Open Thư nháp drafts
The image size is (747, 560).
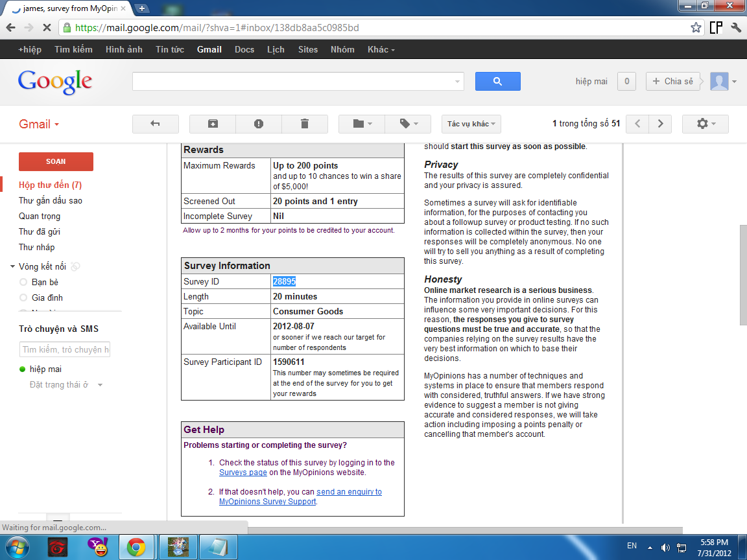pyautogui.click(x=37, y=247)
